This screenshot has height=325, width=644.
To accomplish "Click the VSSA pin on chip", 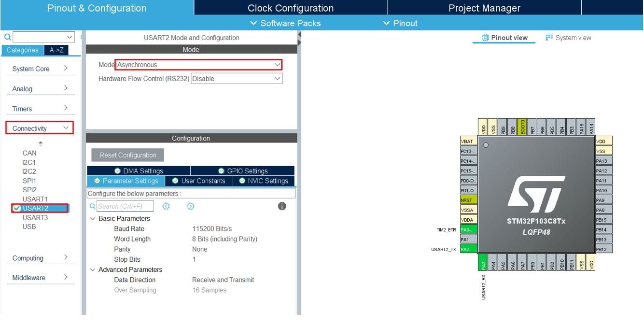I will [x=469, y=210].
